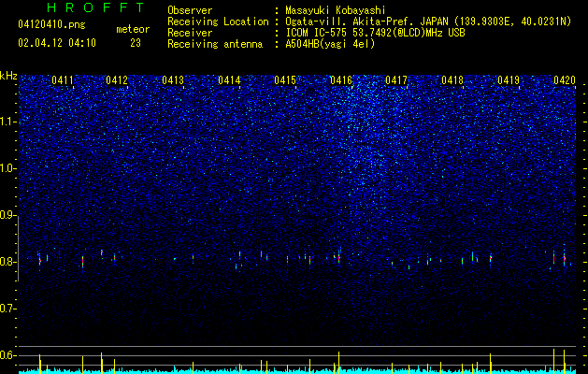Screen dimensions: 588x374
Task: Click the 0.7 kHz axis label
Action: tap(7, 309)
